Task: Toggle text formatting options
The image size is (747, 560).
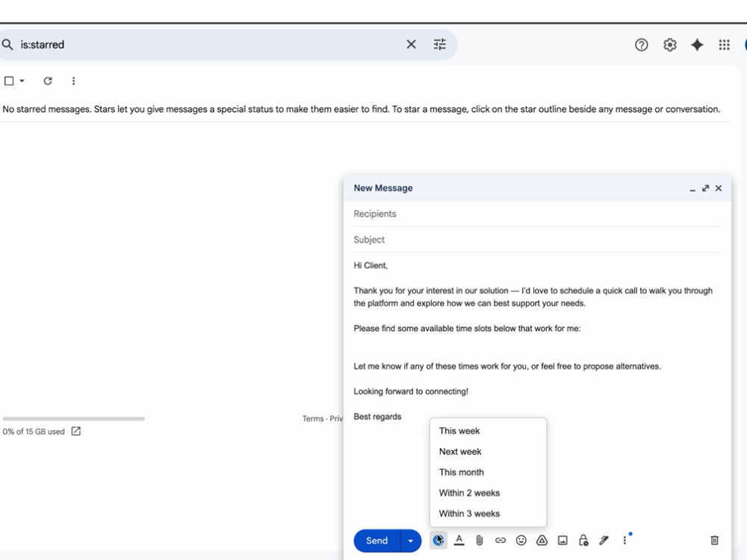Action: tap(459, 540)
